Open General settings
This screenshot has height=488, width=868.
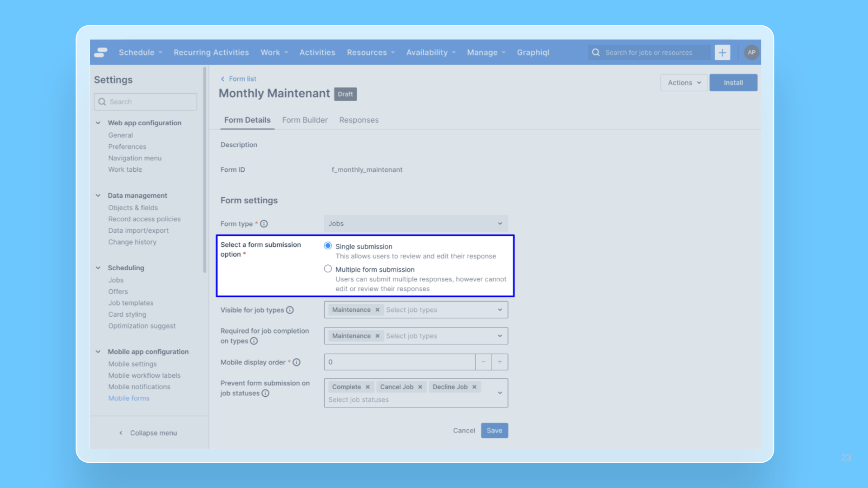tap(121, 135)
